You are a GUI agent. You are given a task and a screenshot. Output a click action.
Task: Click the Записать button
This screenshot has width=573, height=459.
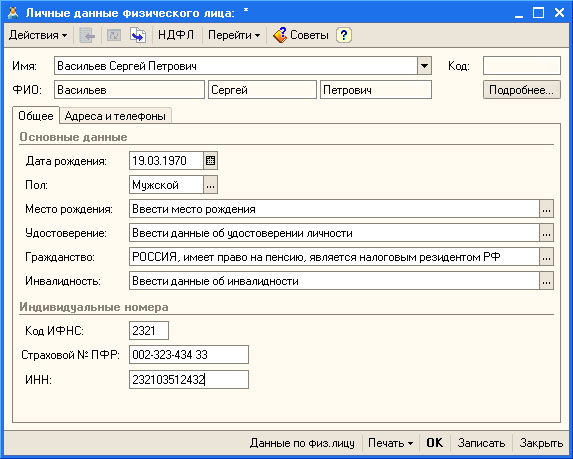481,443
